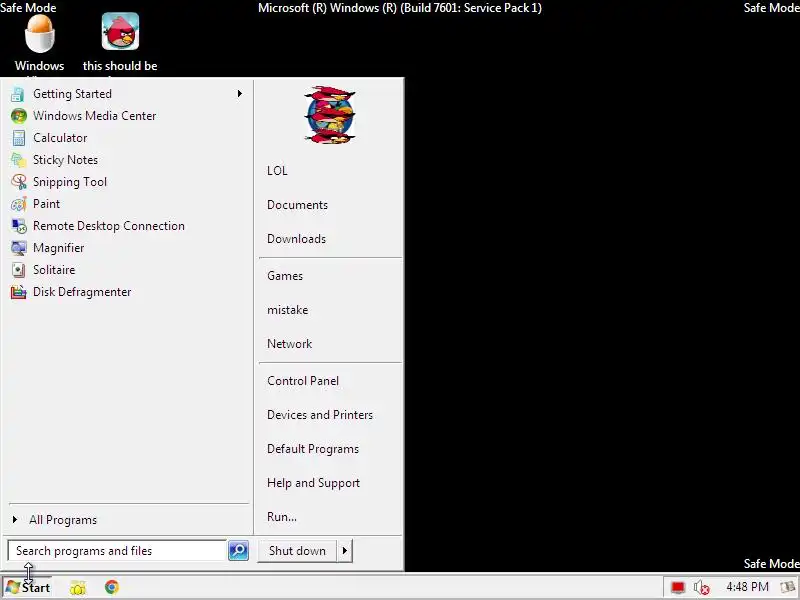The width and height of the screenshot is (800, 600).
Task: Select the Calculator text label
Action: click(60, 138)
